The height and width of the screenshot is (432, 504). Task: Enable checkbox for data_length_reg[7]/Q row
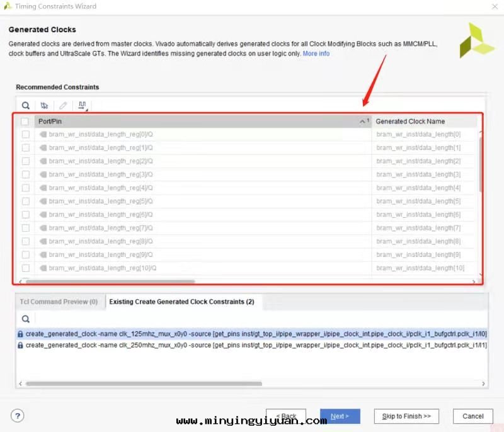(x=26, y=228)
